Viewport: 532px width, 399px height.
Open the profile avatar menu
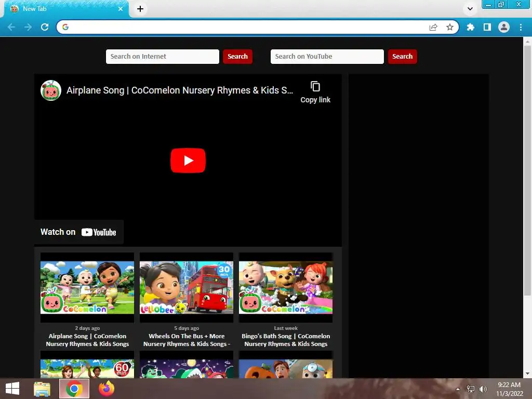[504, 27]
